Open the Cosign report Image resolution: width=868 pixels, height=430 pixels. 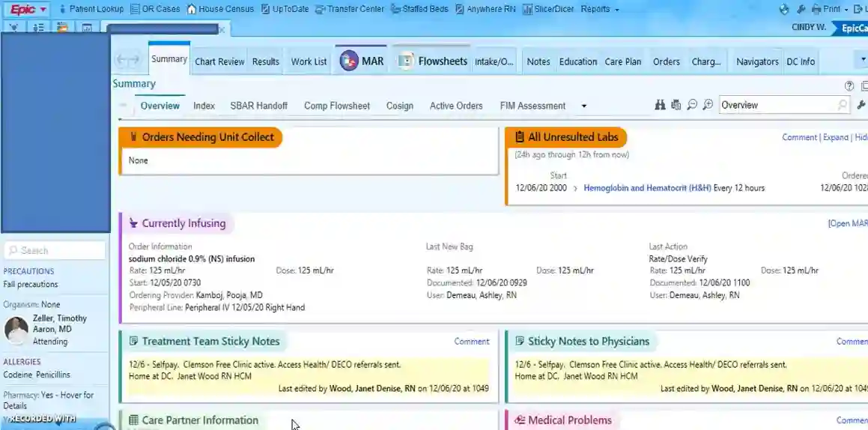400,106
